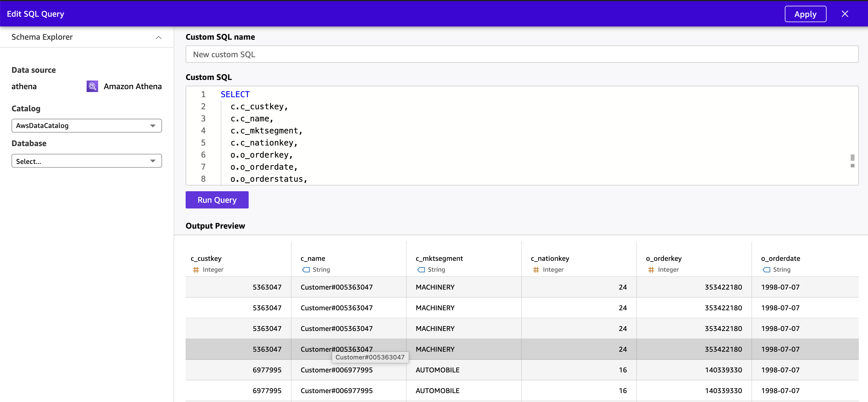Click the String type icon under c_name
The width and height of the screenshot is (868, 402).
(x=306, y=269)
